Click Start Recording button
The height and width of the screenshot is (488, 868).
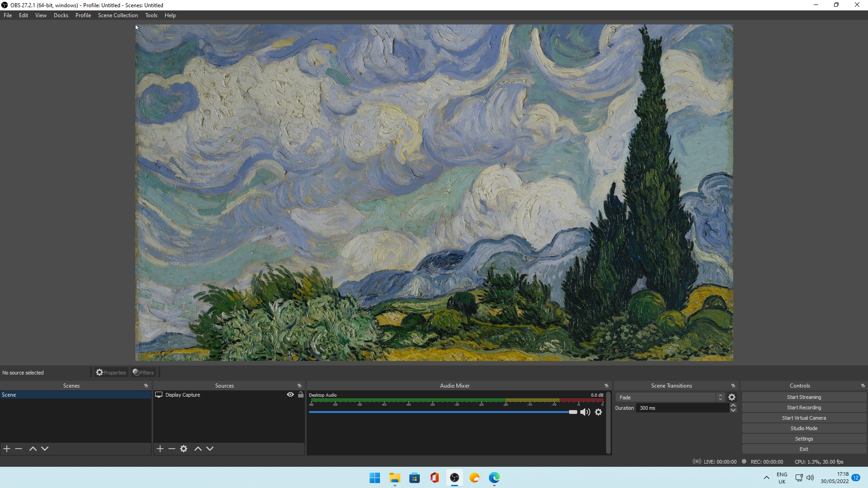pyautogui.click(x=804, y=407)
